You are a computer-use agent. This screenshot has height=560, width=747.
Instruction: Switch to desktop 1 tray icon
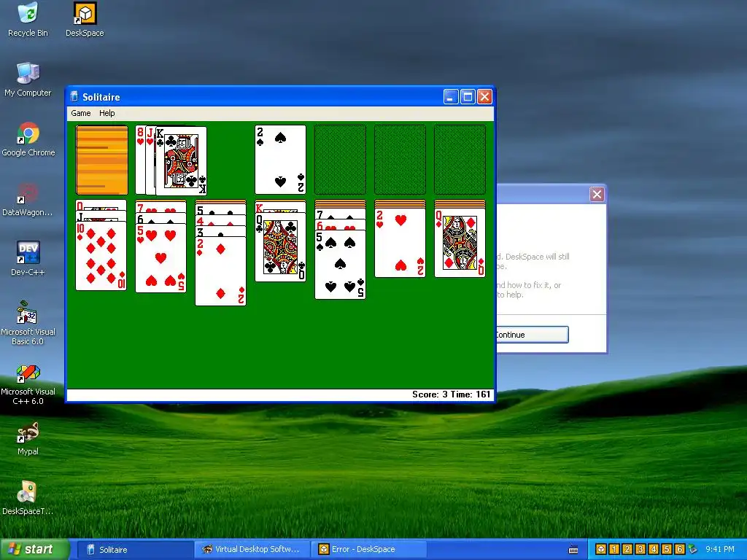[614, 549]
